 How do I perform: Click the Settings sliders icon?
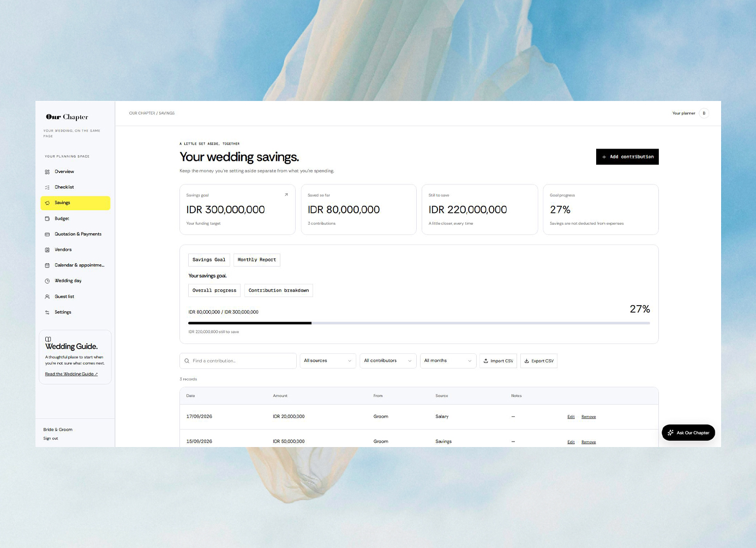[x=47, y=312]
